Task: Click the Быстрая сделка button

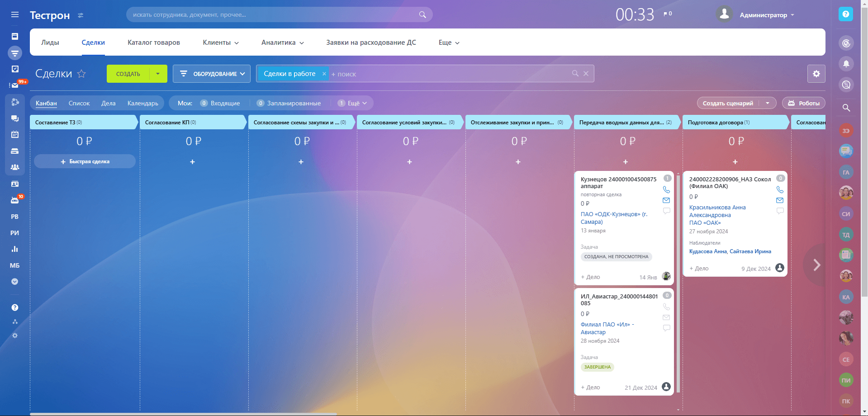Action: (85, 161)
